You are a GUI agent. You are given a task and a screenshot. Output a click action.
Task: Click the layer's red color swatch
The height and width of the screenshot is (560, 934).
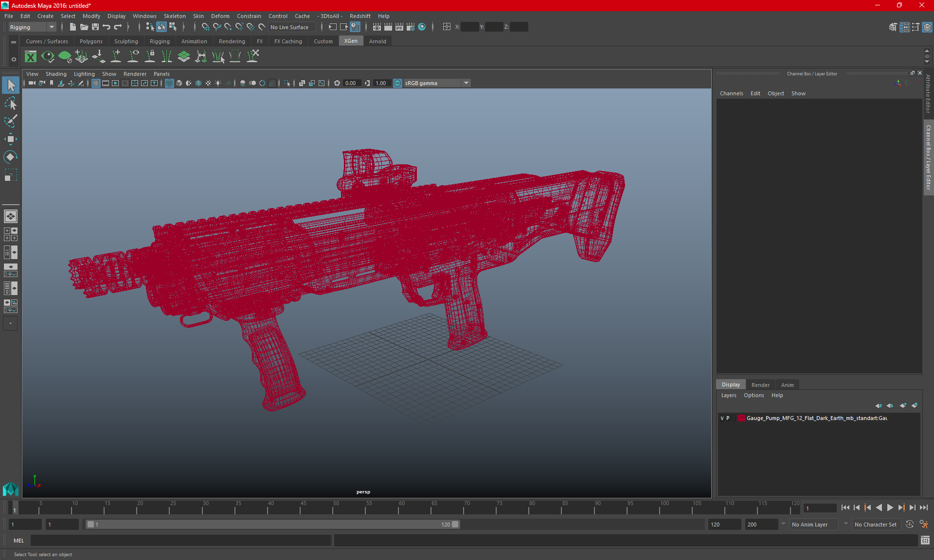[x=741, y=418]
